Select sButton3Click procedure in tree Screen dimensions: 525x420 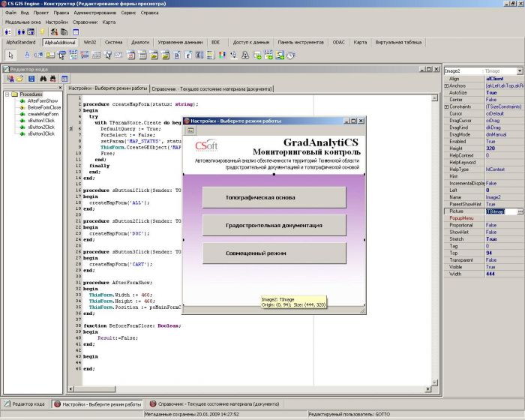[x=41, y=133]
